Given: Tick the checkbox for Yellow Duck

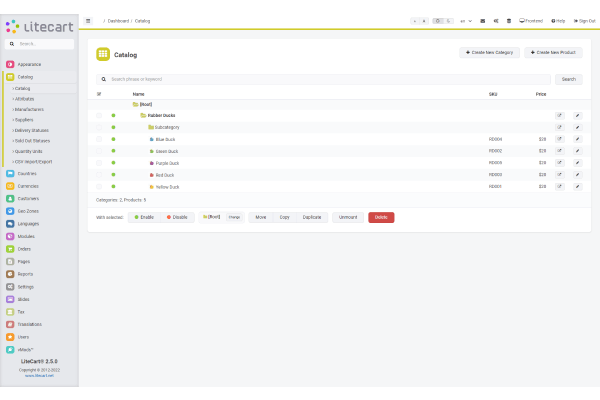Looking at the screenshot, I should 99,186.
